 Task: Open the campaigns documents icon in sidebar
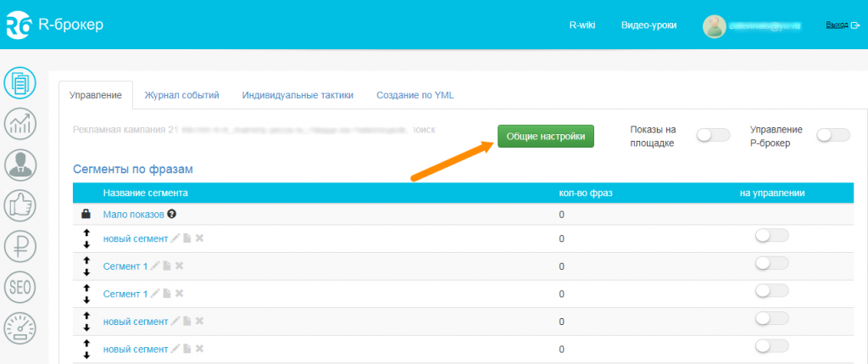[20, 82]
